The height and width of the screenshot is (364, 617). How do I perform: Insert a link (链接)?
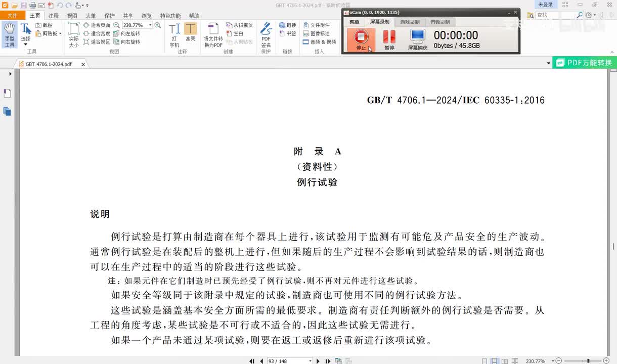click(287, 25)
